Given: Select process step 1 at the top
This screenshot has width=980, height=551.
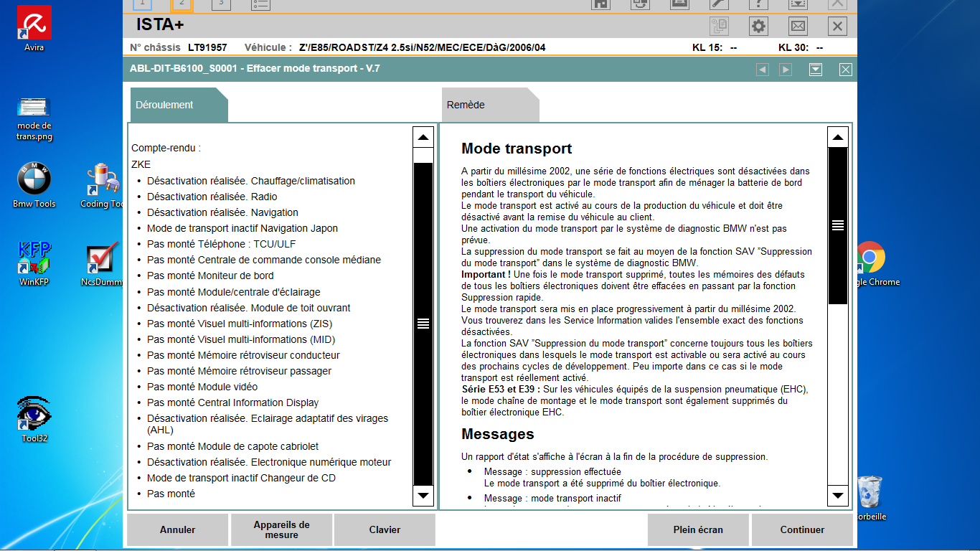Looking at the screenshot, I should [x=143, y=4].
